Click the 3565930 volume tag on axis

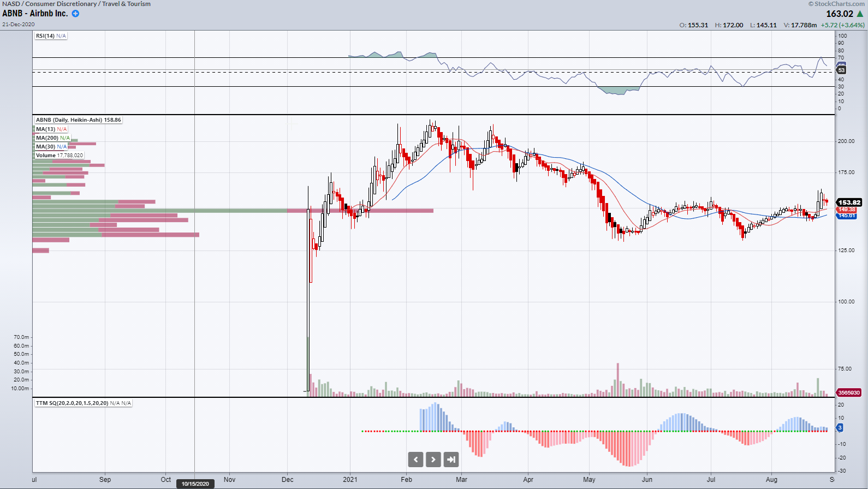coord(849,392)
